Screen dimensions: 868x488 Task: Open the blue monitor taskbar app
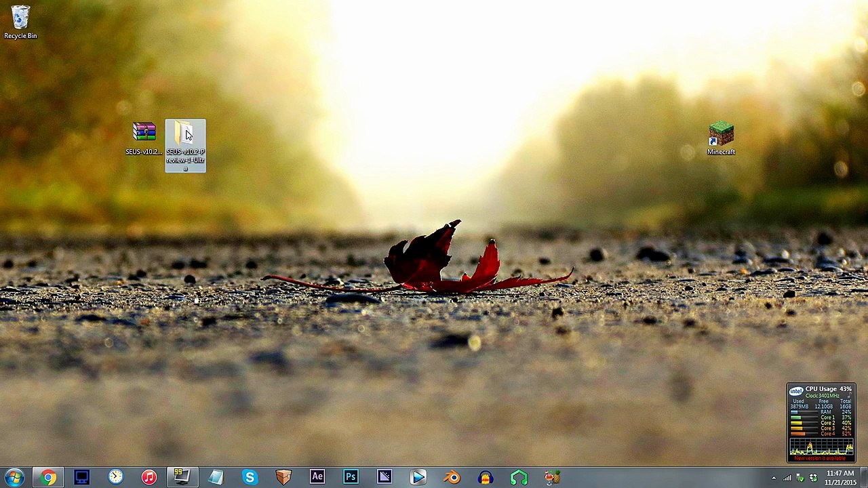click(x=81, y=477)
